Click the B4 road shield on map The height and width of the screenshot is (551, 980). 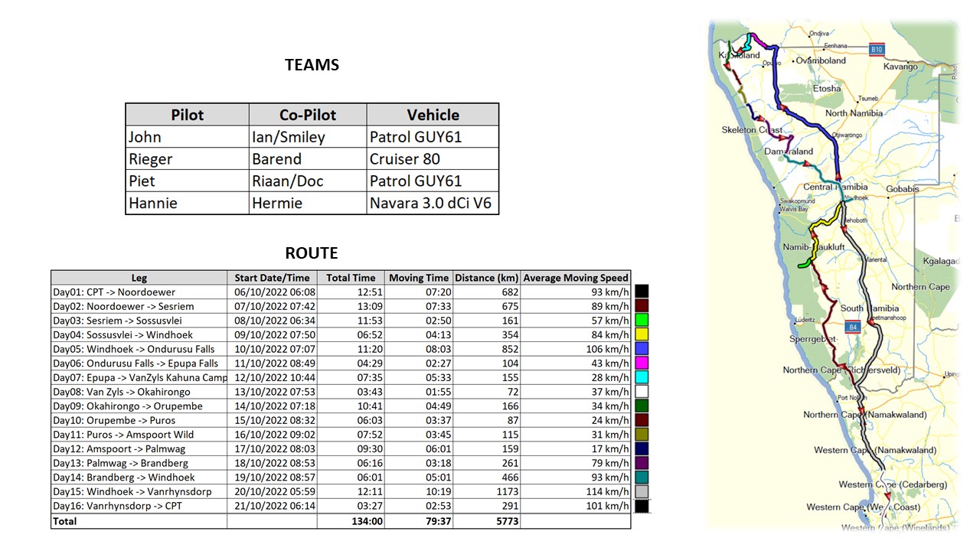[852, 328]
